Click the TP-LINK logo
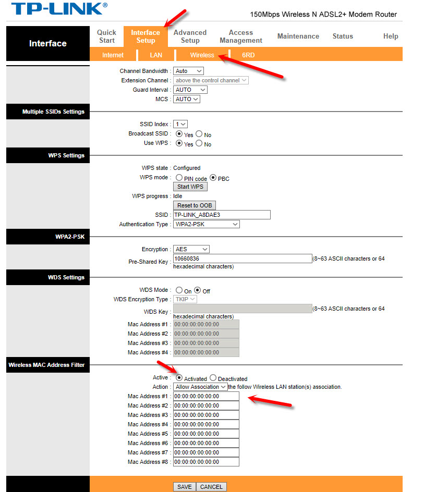Image resolution: width=448 pixels, height=492 pixels. click(x=59, y=9)
